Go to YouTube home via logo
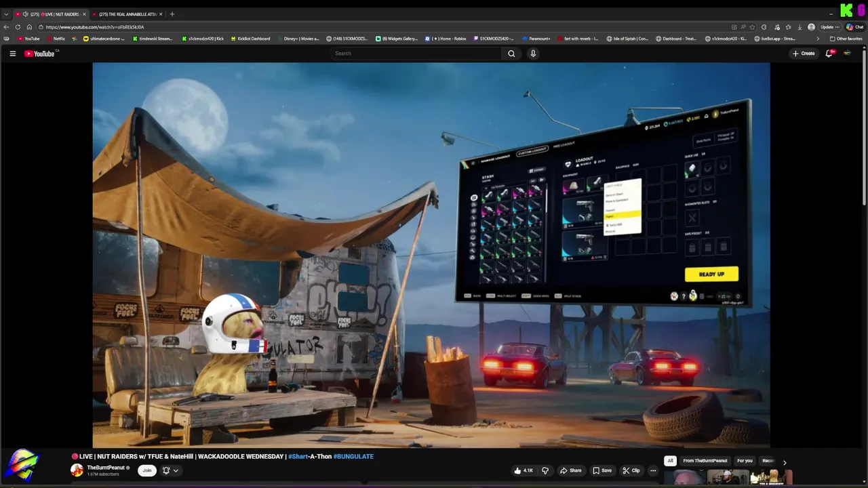This screenshot has height=488, width=868. point(39,54)
